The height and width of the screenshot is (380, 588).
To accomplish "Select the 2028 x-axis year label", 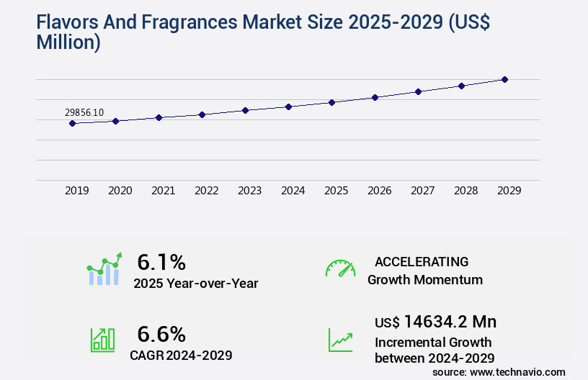I will click(465, 191).
